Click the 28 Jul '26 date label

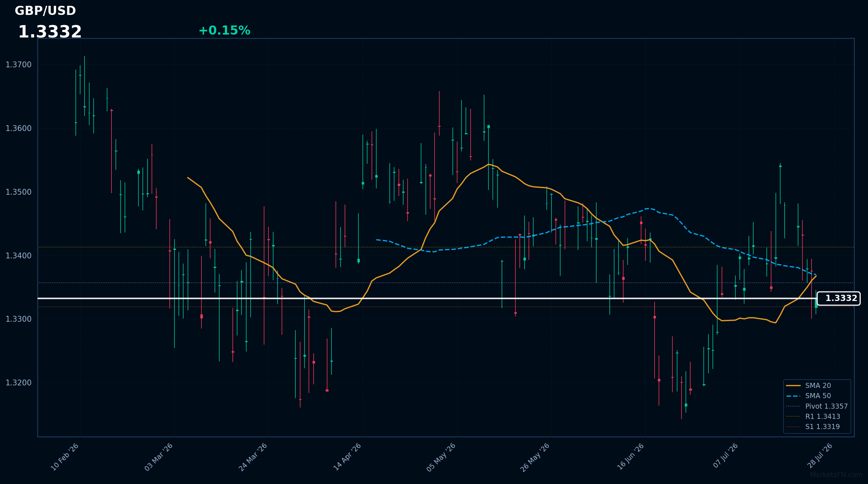click(x=820, y=456)
